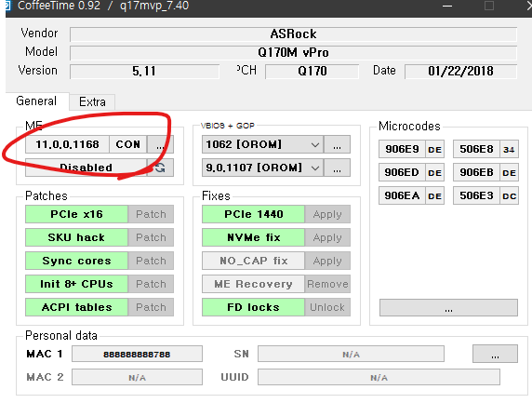The image size is (532, 403).
Task: Switch to the Extra tab
Action: 92,101
